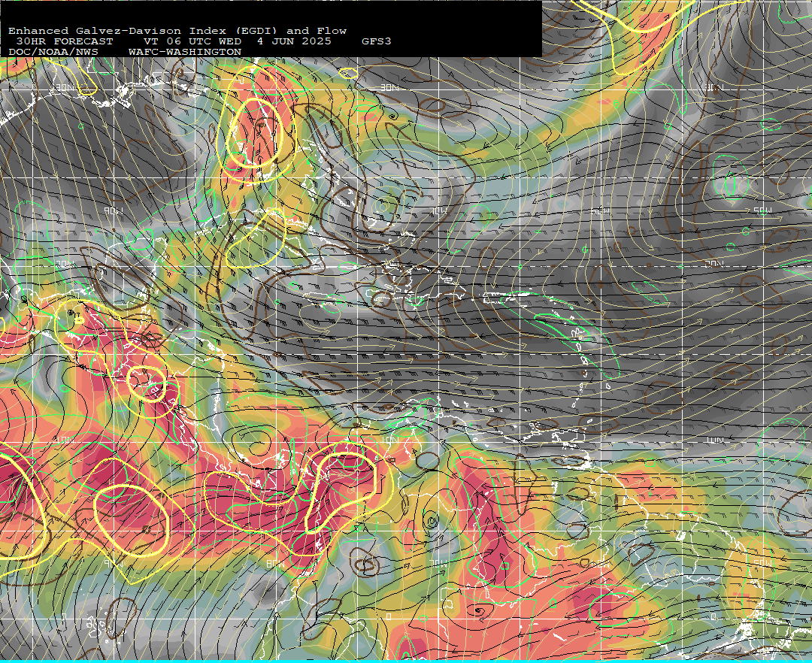This screenshot has height=663, width=812.
Task: Click the "80W" label near Cuba and Florida
Action: click(x=275, y=210)
